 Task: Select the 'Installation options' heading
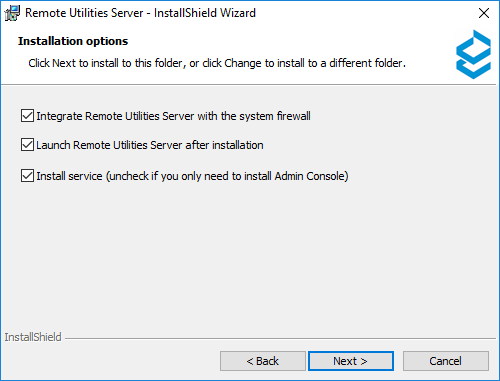73,41
